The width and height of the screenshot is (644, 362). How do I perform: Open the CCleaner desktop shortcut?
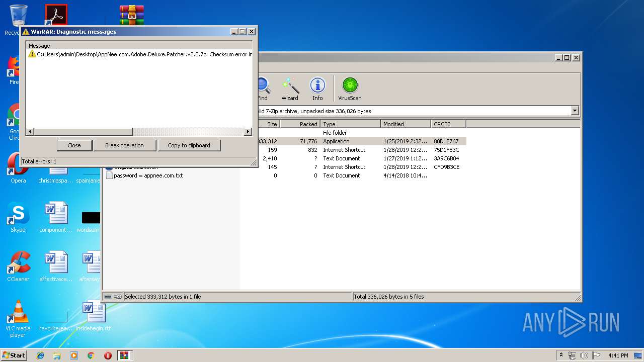(18, 267)
